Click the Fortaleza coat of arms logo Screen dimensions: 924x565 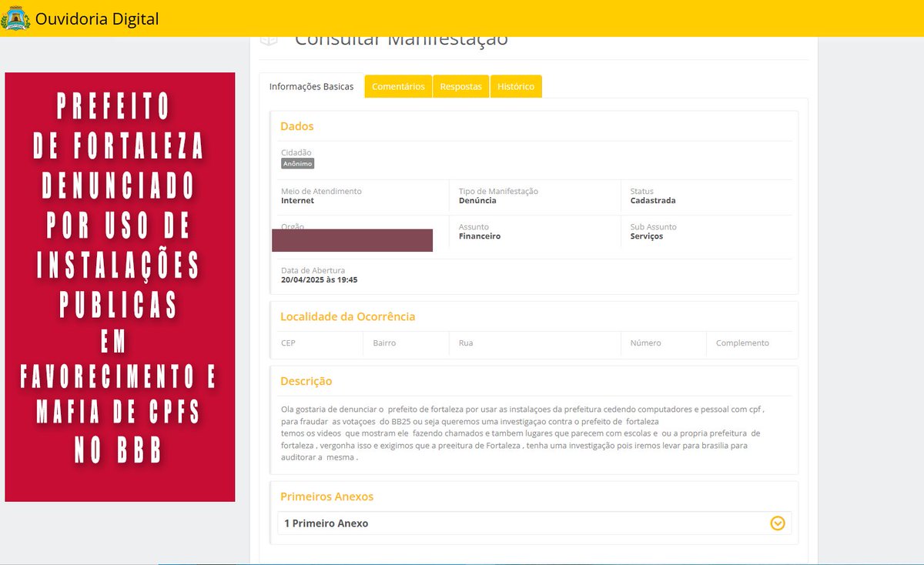[x=15, y=18]
